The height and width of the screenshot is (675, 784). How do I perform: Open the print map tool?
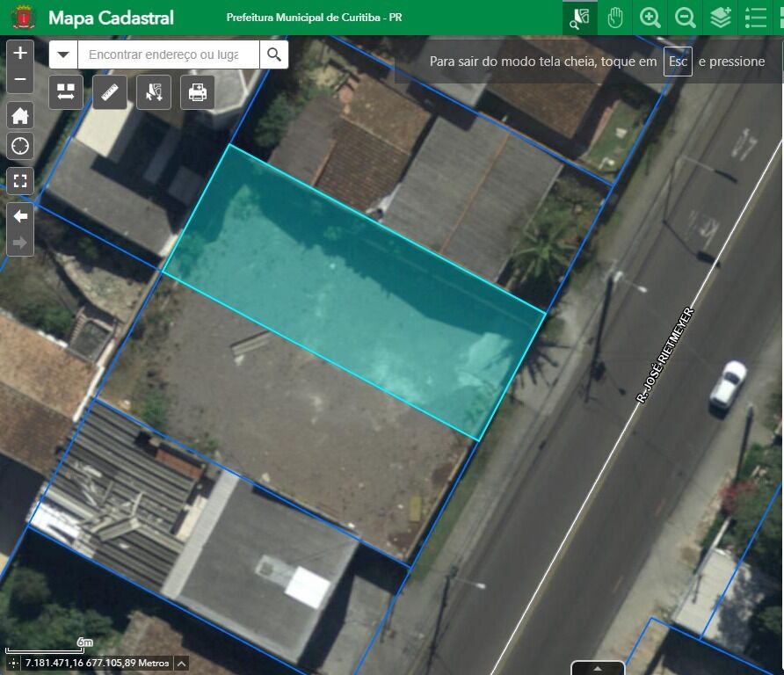(198, 92)
